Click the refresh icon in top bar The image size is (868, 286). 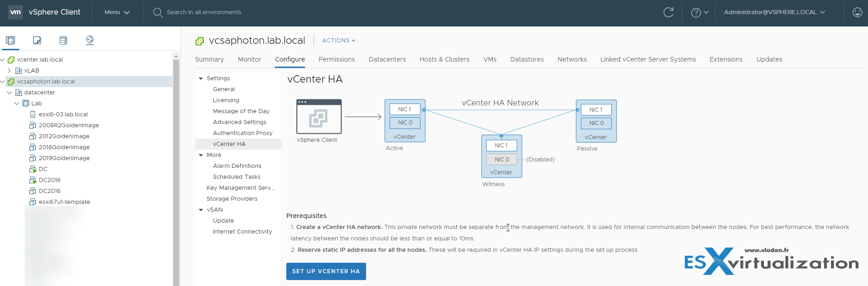pos(668,12)
